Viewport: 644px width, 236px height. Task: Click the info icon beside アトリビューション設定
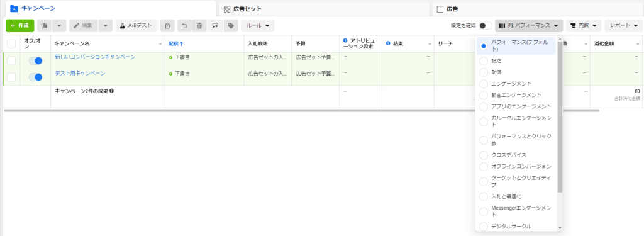[345, 41]
